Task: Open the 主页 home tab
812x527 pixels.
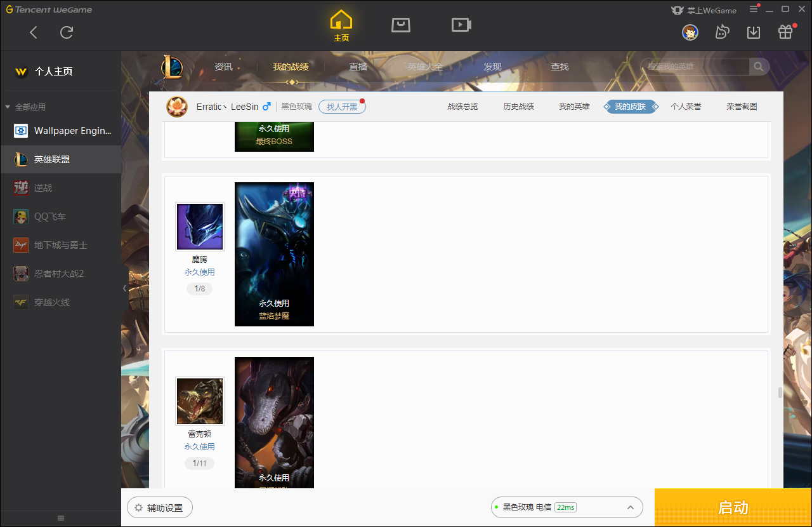Action: [x=341, y=27]
